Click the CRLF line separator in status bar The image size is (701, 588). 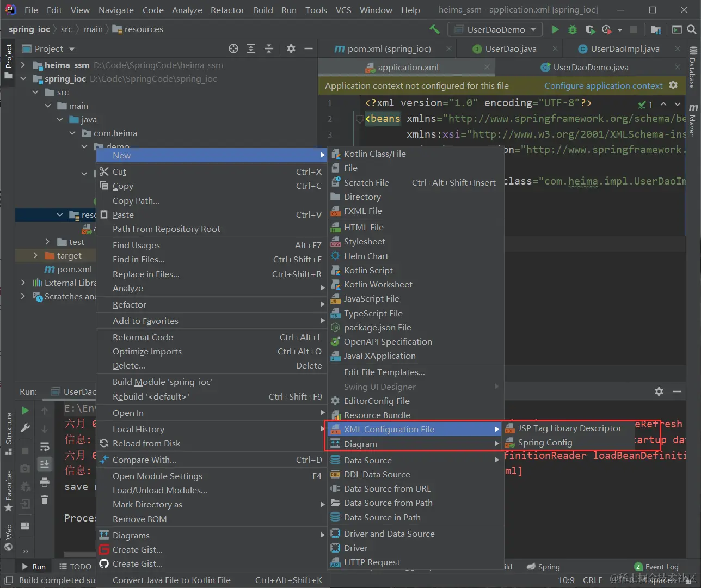[592, 580]
